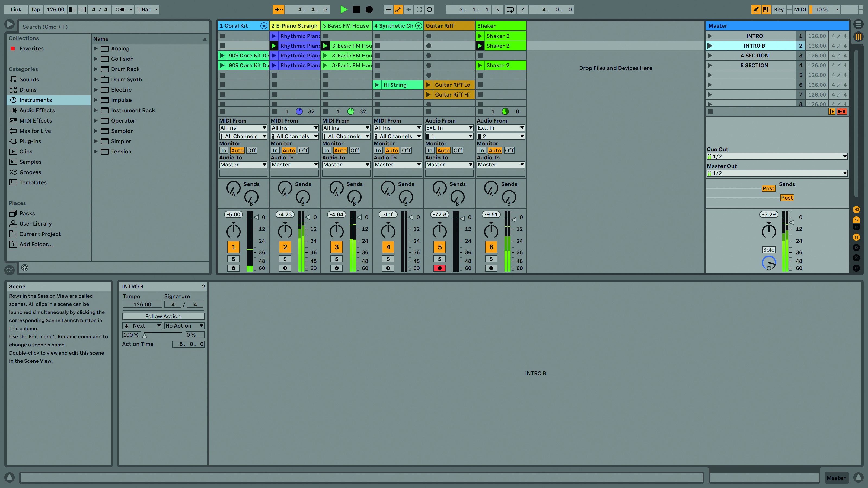This screenshot has height=488, width=868.
Task: Click the Add Folder link
Action: (x=36, y=245)
